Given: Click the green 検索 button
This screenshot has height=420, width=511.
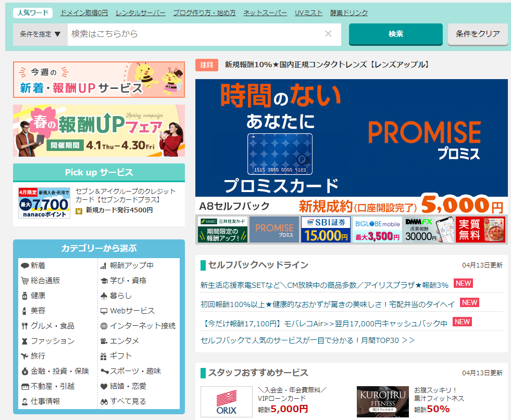Looking at the screenshot, I should tap(396, 34).
